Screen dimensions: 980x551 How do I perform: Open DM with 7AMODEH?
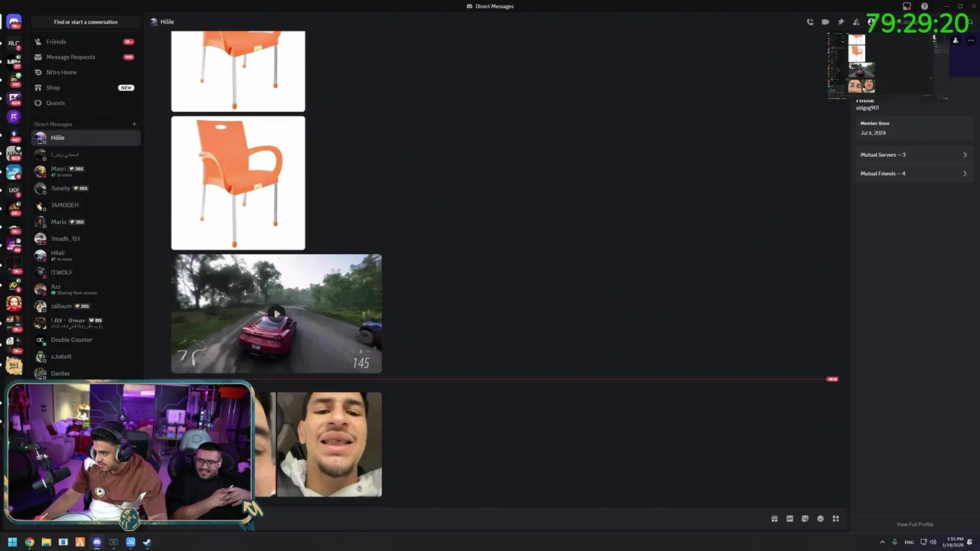(x=86, y=205)
